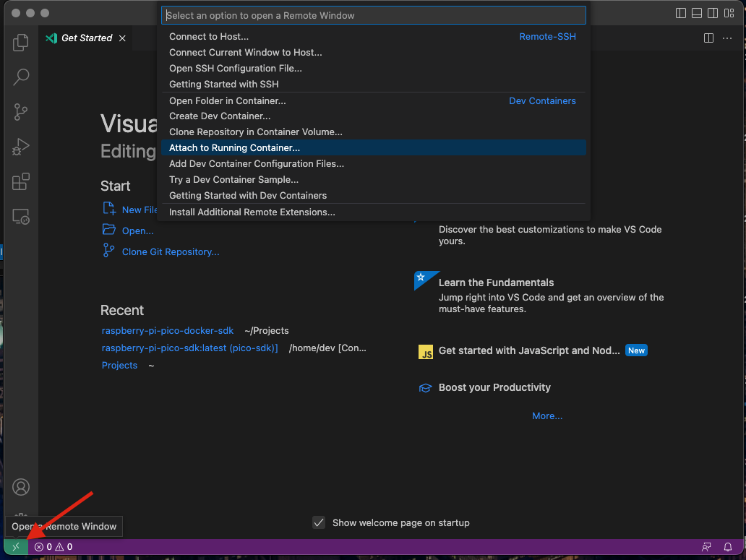Select Create Dev Container...
746x560 pixels.
[374, 116]
